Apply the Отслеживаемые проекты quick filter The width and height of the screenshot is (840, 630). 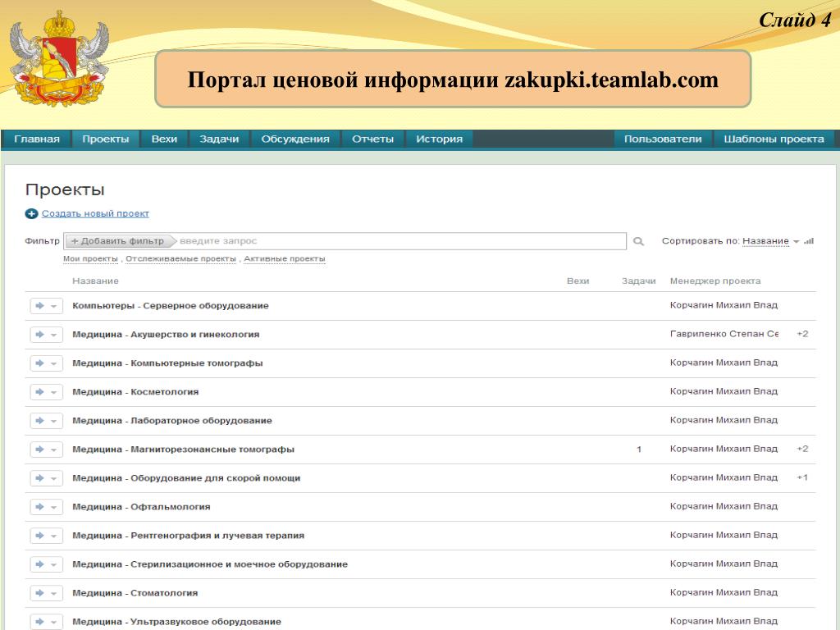point(180,258)
